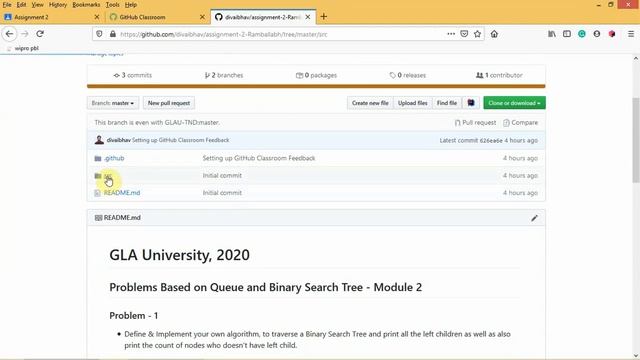Image resolution: width=640 pixels, height=360 pixels.
Task: Open the page actions three-dot menu
Action: 451,34
